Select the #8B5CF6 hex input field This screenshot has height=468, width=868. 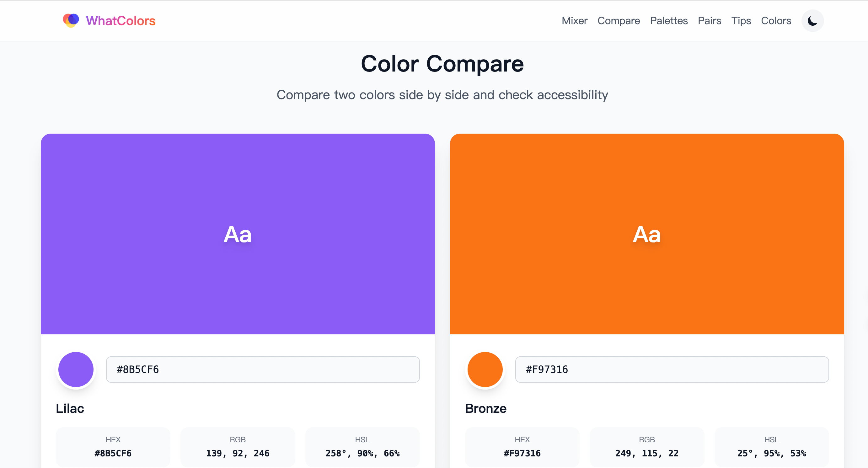coord(262,369)
